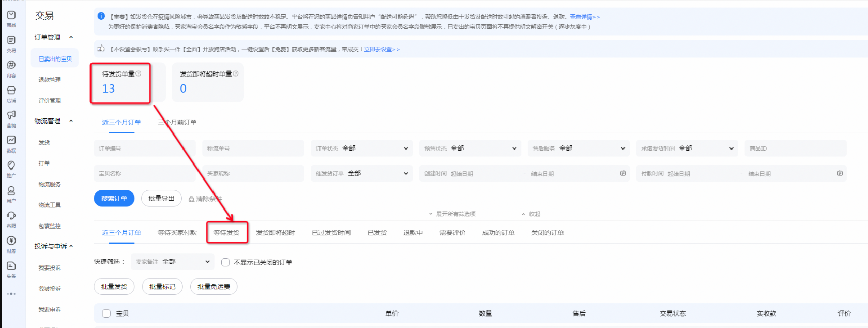Click the 批量发货 button
The image size is (868, 328).
pyautogui.click(x=114, y=287)
